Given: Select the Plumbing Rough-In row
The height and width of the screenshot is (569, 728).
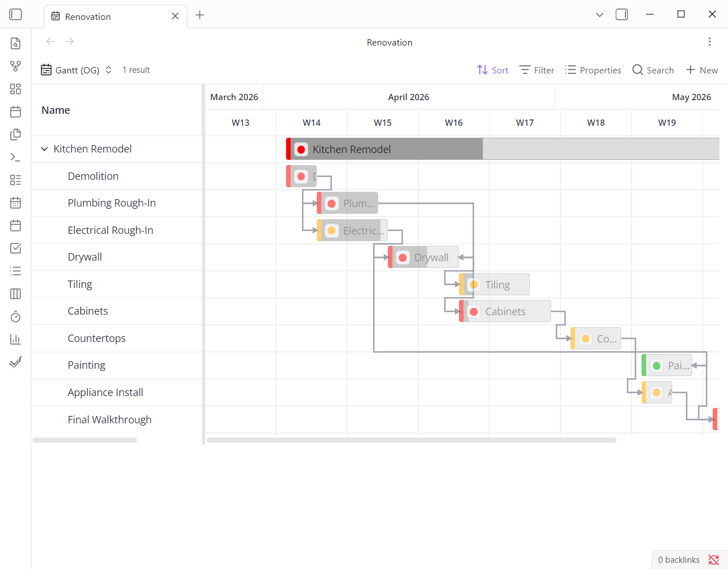Looking at the screenshot, I should (117, 203).
